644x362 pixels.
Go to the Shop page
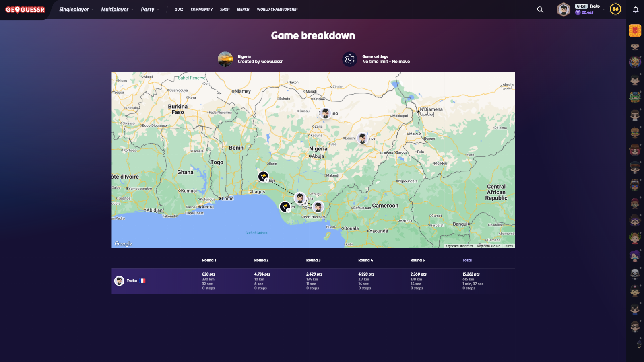coord(225,10)
